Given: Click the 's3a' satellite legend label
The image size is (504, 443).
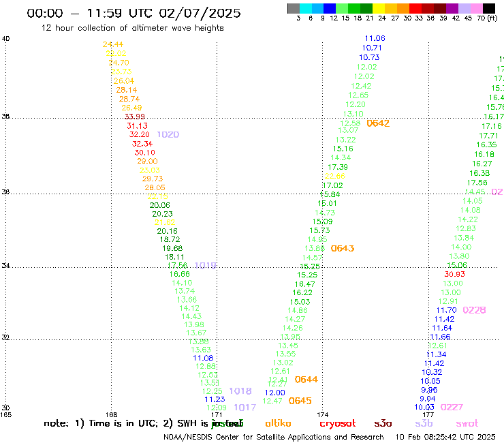Looking at the screenshot, I should [x=383, y=424].
